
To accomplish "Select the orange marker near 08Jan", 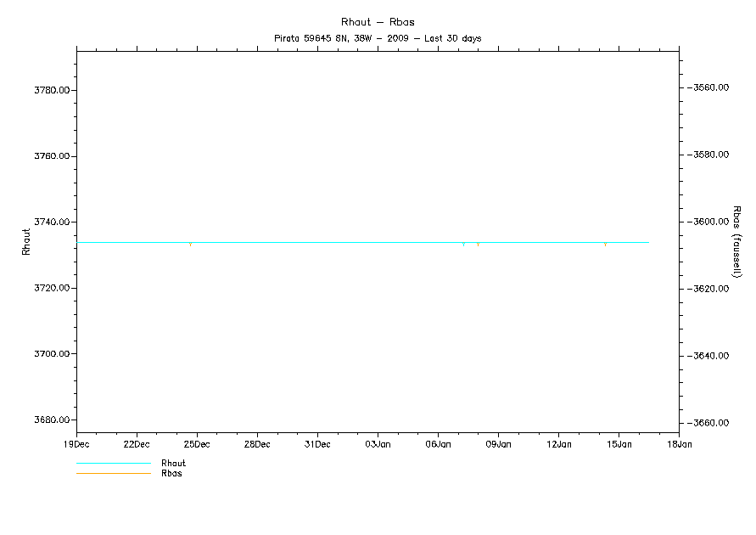I will pos(479,245).
